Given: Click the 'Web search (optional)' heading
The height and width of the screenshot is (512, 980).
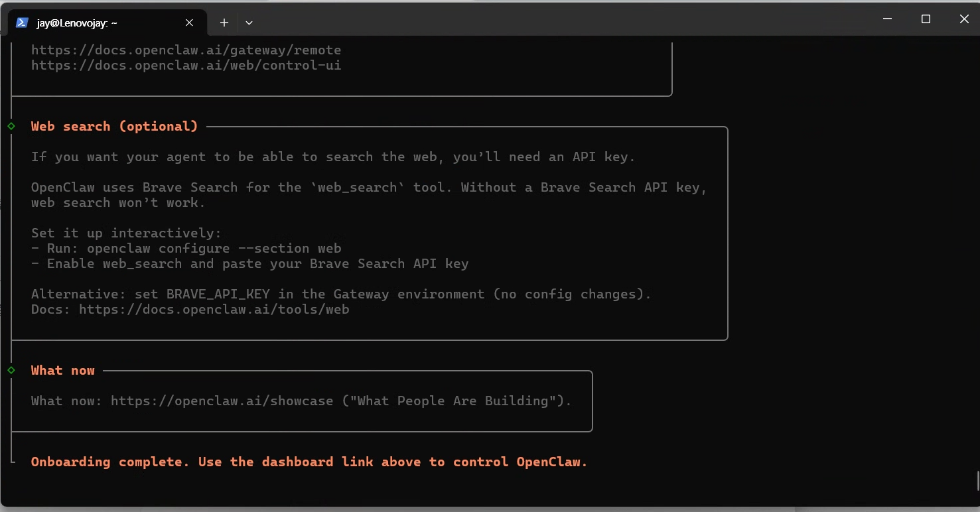Looking at the screenshot, I should (114, 126).
